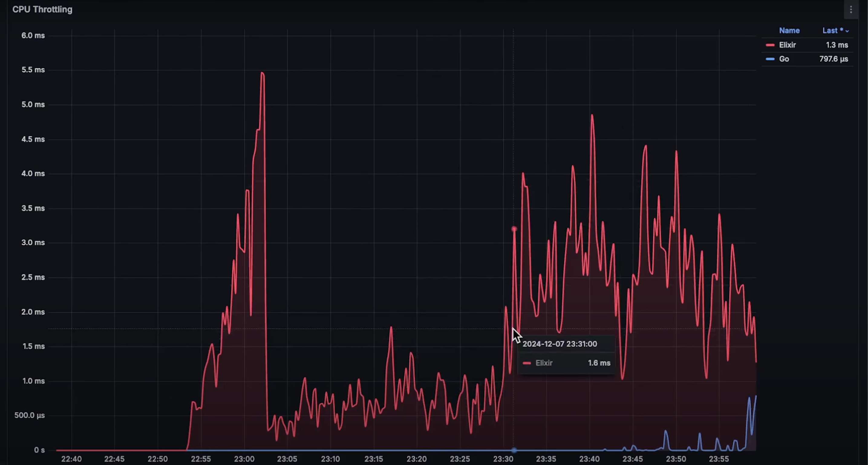Toggle Go series visibility via legend label
This screenshot has height=465, width=868.
point(784,59)
